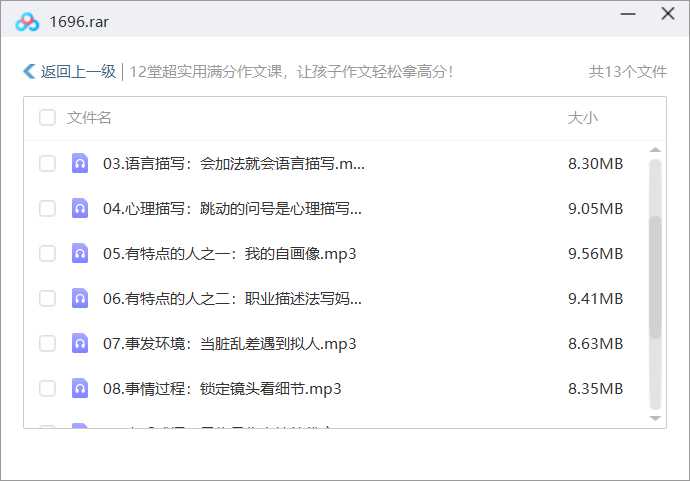Click the back chevron arrow
Screen dimensions: 690x481
click(x=29, y=72)
